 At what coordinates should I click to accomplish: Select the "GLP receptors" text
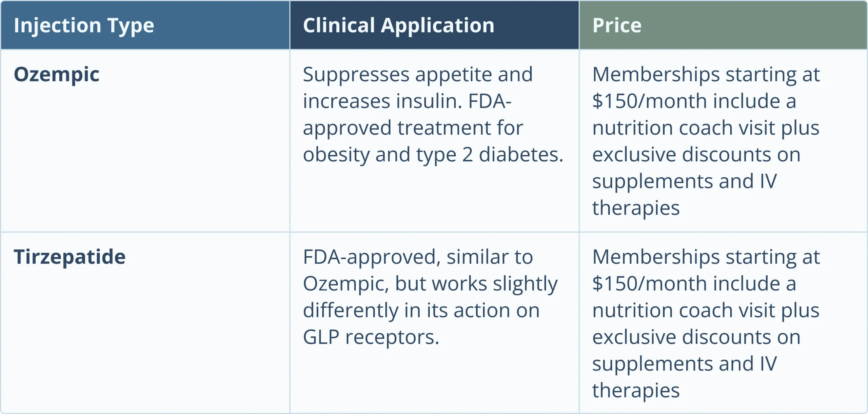[x=371, y=337]
